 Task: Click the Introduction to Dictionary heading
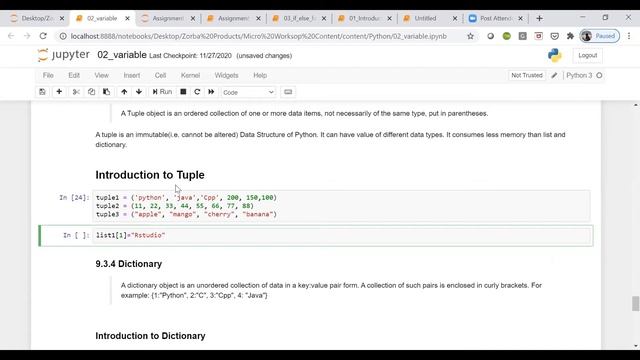[x=150, y=336]
